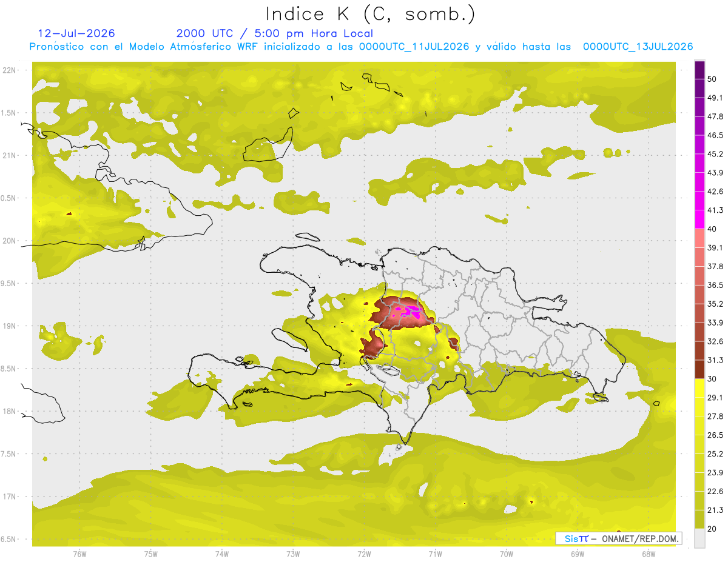The image size is (728, 562).
Task: Select the '20' color scale value
Action: click(x=712, y=529)
